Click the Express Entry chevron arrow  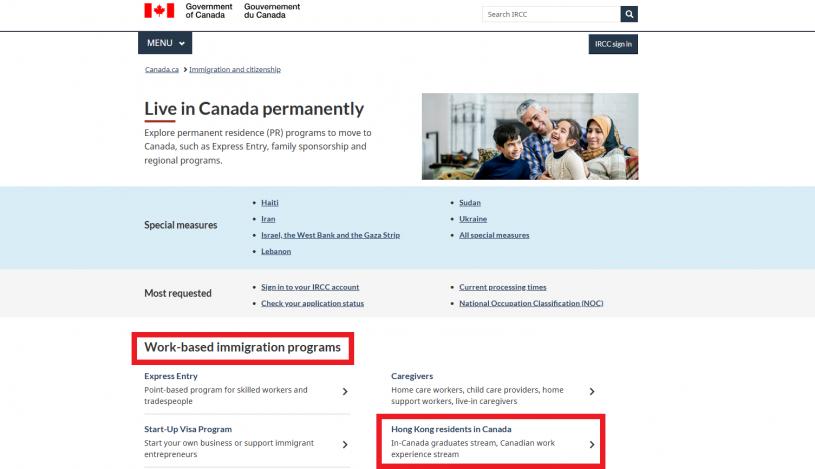point(344,392)
